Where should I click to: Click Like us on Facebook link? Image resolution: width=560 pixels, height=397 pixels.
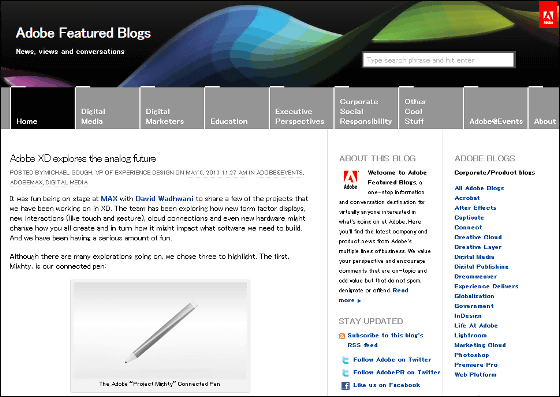386,385
